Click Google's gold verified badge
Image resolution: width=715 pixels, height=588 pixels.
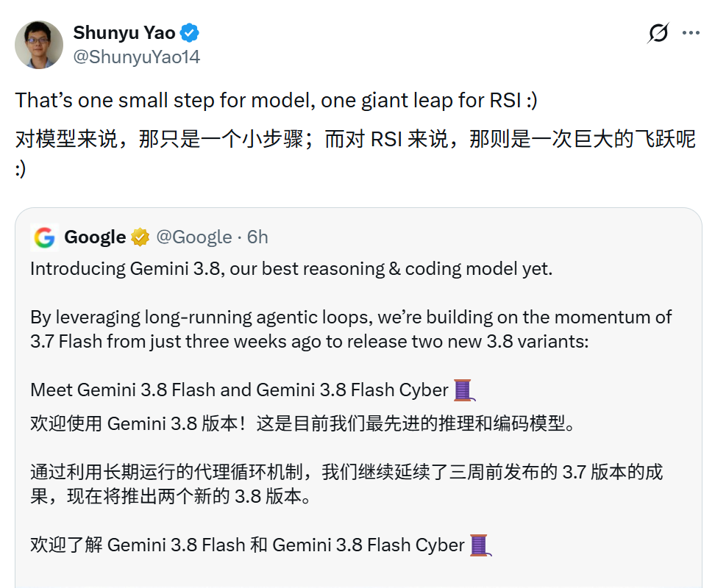click(140, 237)
